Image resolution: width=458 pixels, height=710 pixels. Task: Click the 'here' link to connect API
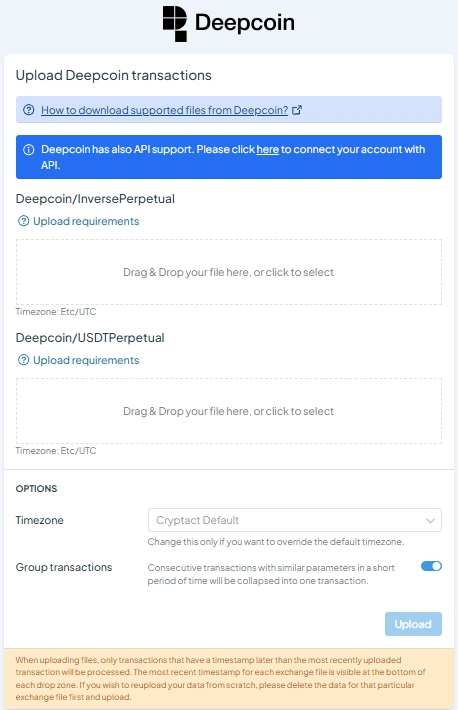pyautogui.click(x=267, y=149)
